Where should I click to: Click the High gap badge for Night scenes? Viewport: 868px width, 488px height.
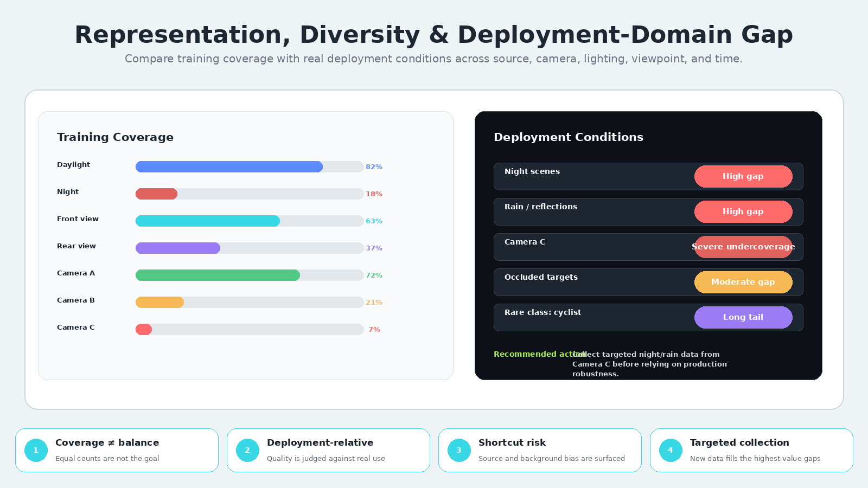[x=743, y=176]
